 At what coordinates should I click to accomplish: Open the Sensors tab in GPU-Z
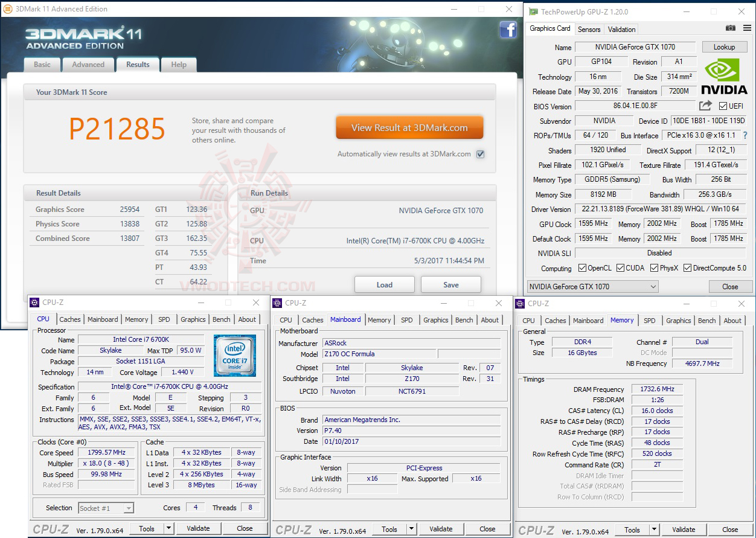pyautogui.click(x=589, y=29)
